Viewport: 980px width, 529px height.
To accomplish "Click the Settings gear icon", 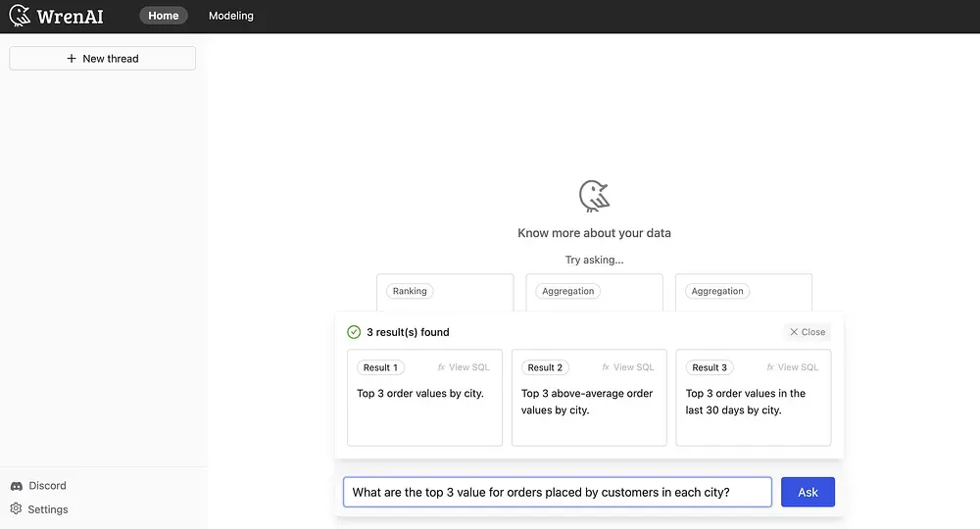I will [17, 509].
